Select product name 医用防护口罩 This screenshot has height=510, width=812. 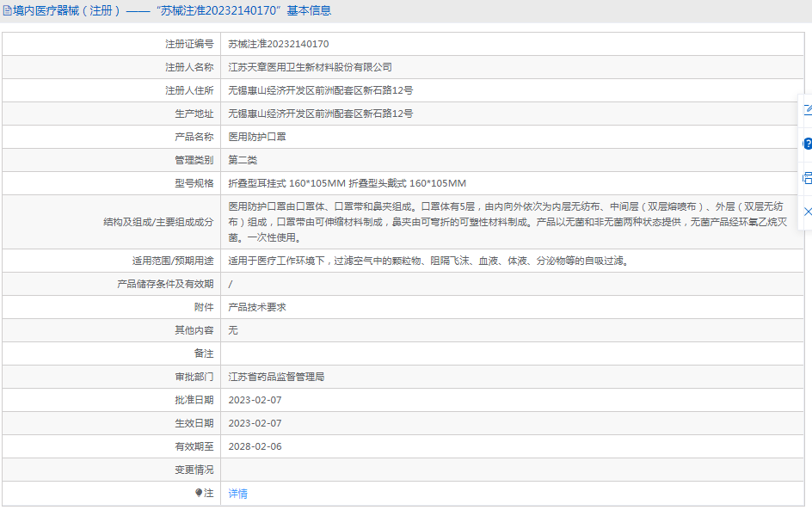pyautogui.click(x=257, y=137)
